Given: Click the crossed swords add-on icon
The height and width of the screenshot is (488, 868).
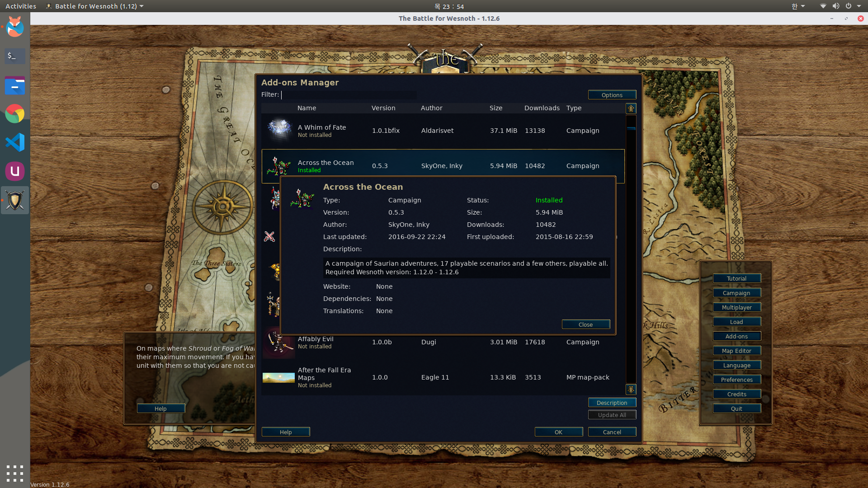Looking at the screenshot, I should [x=269, y=236].
